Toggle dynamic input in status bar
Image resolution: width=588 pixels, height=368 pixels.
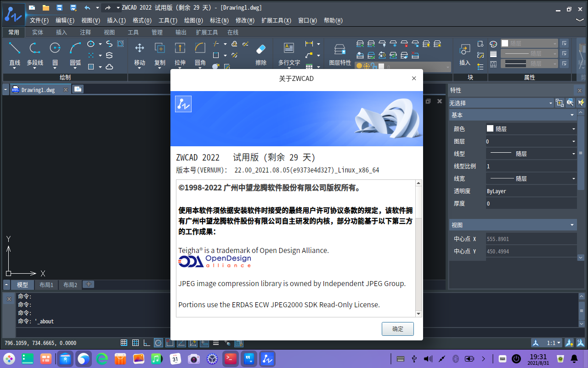pos(204,343)
